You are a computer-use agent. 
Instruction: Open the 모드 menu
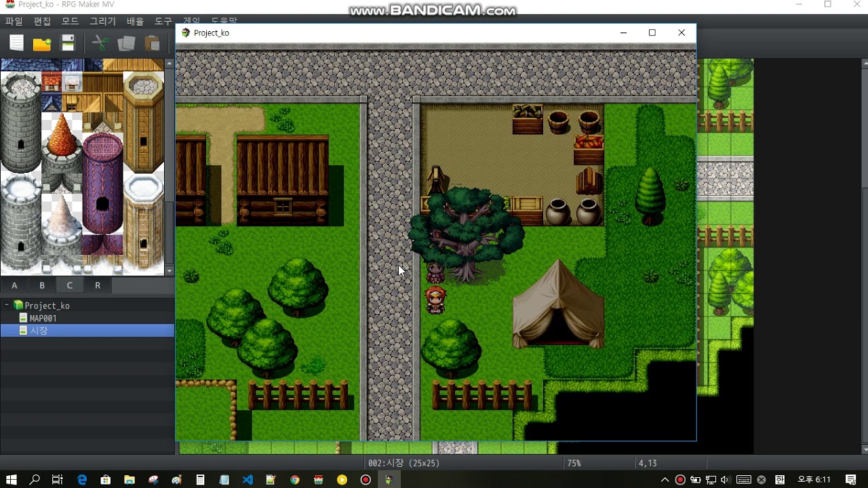(70, 22)
